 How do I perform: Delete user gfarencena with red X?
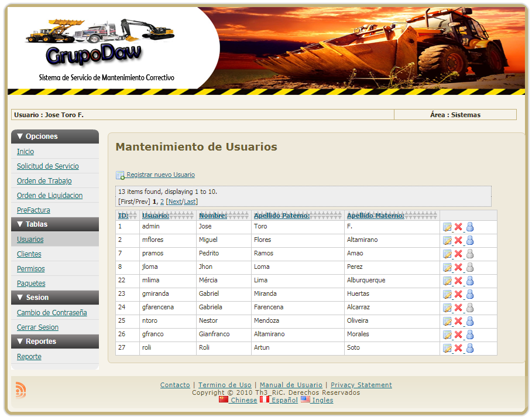[x=458, y=308]
